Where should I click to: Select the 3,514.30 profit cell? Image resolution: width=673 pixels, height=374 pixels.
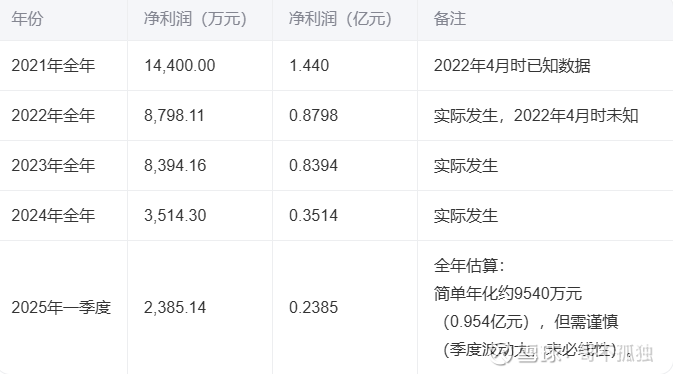[x=175, y=216]
